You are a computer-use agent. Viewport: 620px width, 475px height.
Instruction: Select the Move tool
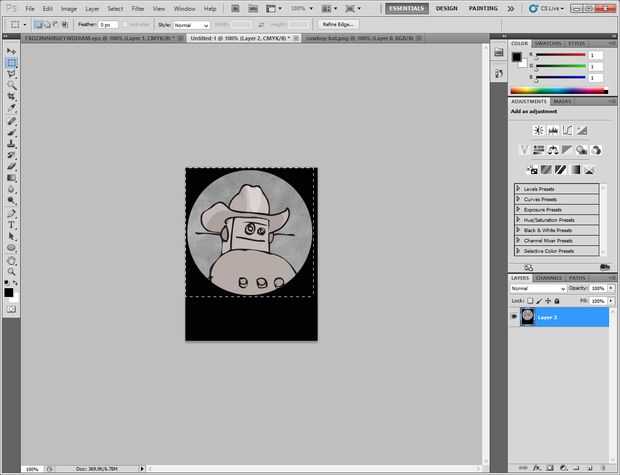click(11, 51)
